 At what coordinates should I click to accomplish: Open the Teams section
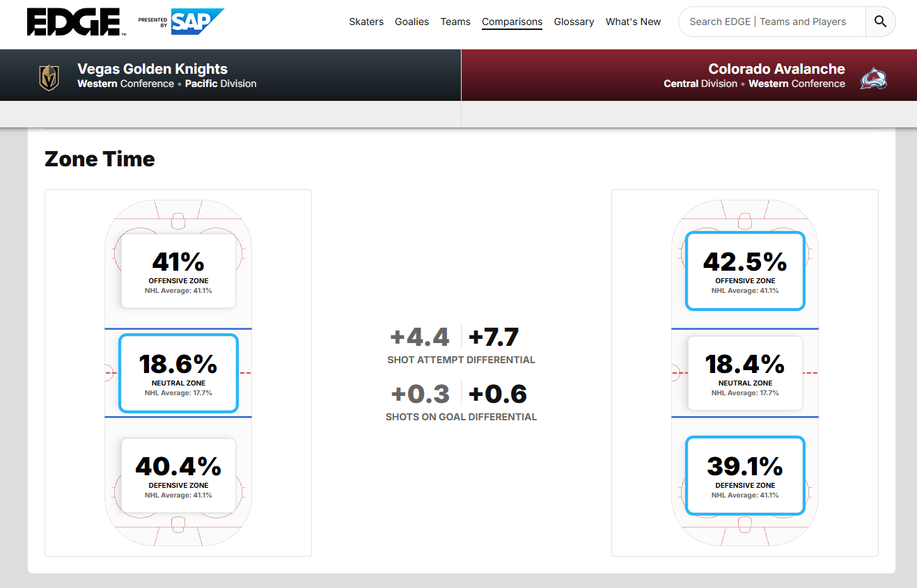pos(455,22)
